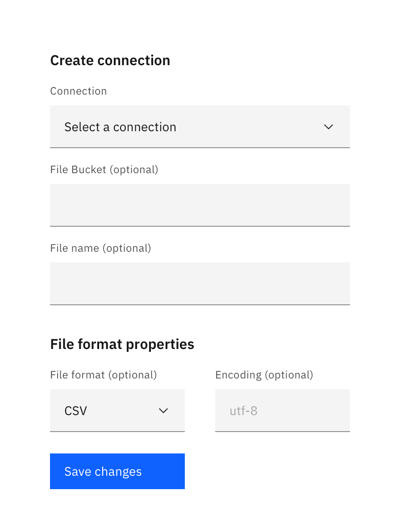400x532 pixels.
Task: Click the 'File format (optional)' label
Action: click(x=104, y=375)
